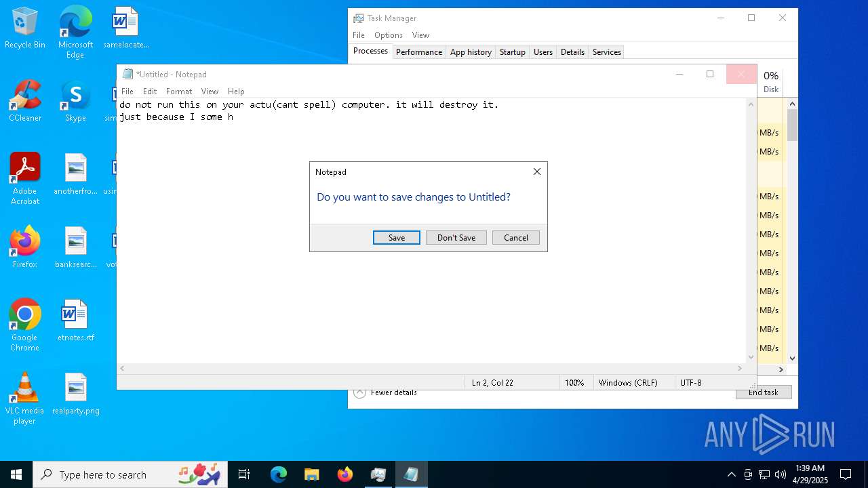Show hidden system tray icons

[731, 474]
